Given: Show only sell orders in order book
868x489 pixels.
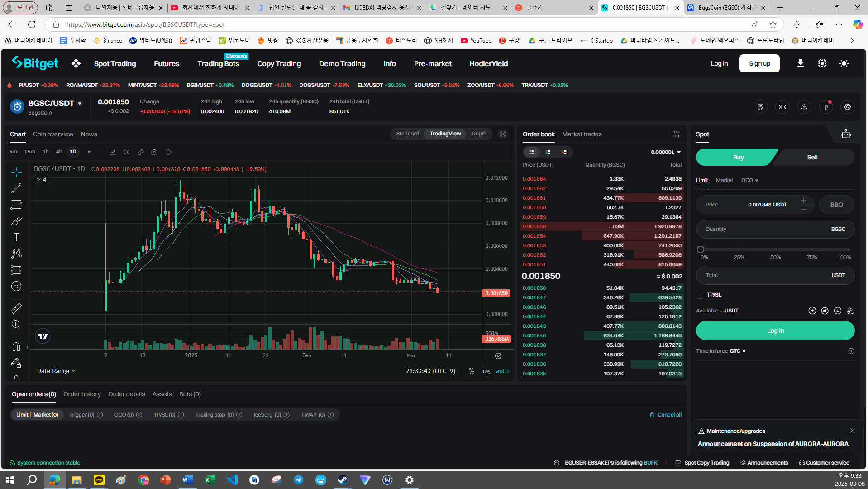Looking at the screenshot, I should point(564,152).
